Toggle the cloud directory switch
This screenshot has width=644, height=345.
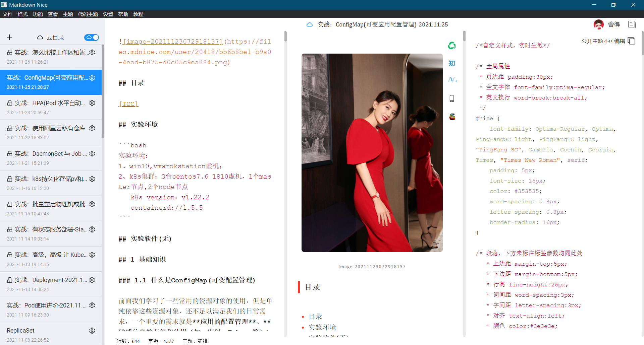tap(92, 37)
